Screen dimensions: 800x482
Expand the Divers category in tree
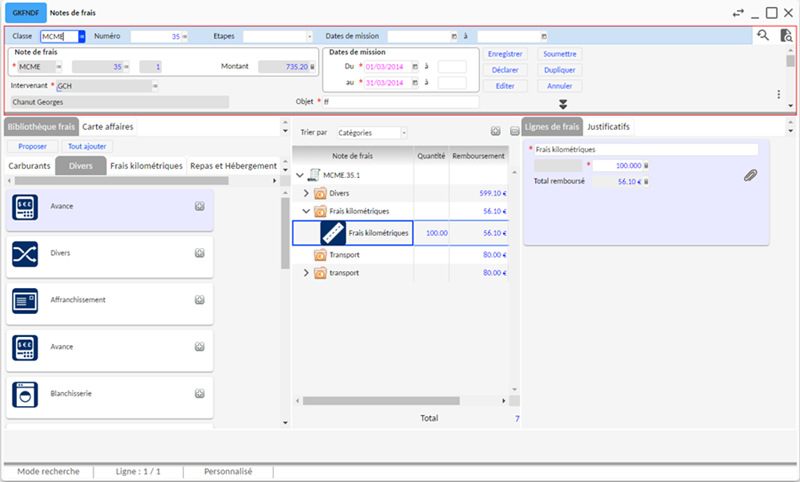point(307,193)
